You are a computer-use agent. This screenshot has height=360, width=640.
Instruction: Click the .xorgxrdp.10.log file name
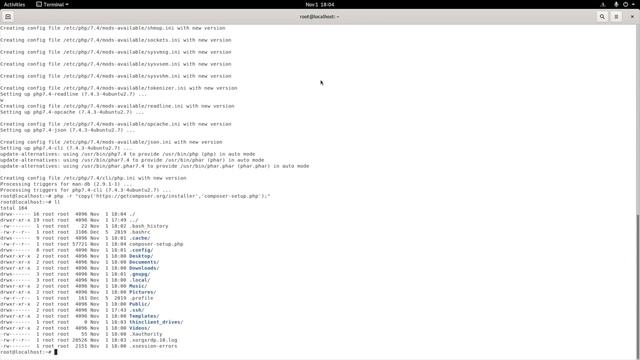coord(153,340)
